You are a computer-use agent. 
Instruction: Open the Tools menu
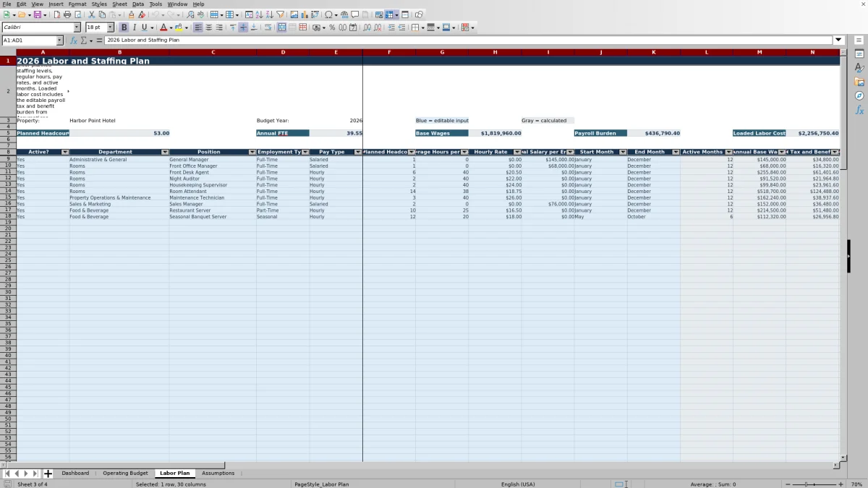tap(156, 4)
